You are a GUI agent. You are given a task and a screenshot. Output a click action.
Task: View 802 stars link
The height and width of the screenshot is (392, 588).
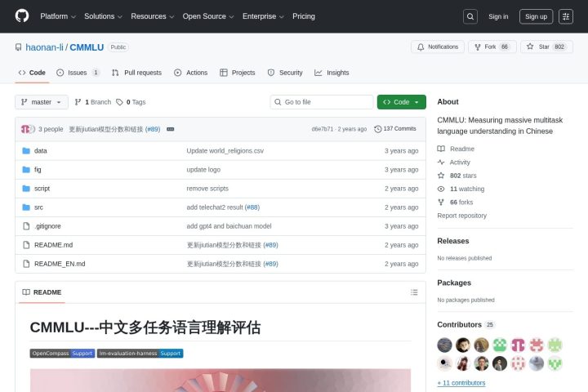[x=457, y=176]
